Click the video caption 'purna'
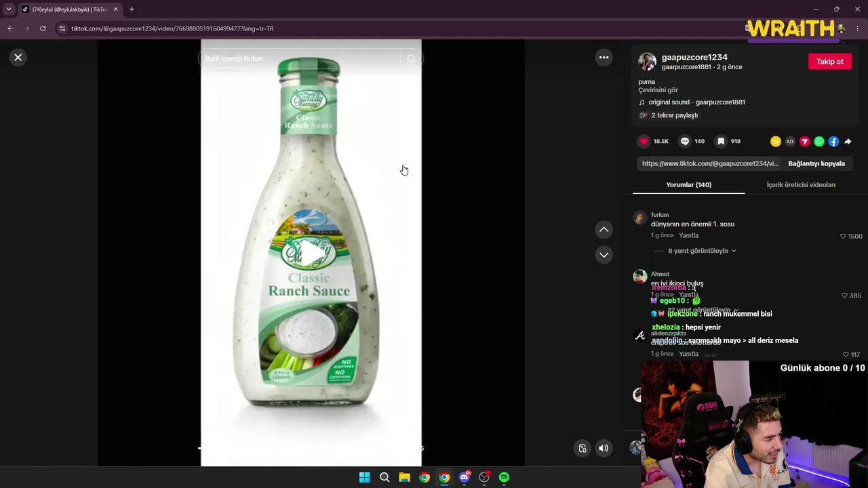The height and width of the screenshot is (488, 868). pyautogui.click(x=646, y=82)
